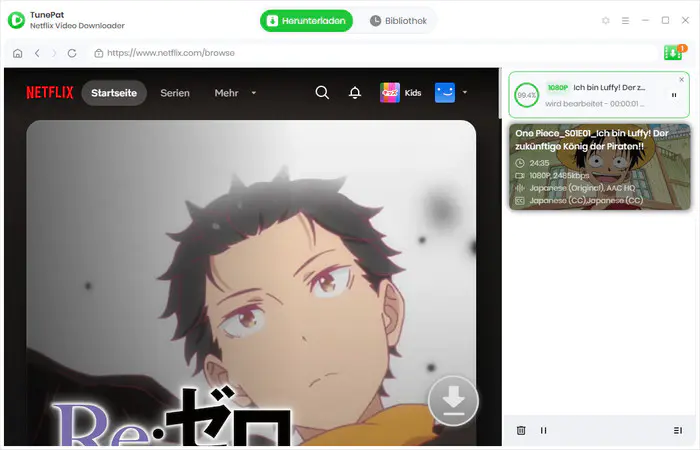This screenshot has height=450, width=700.
Task: Switch to the Bibliothek tab
Action: (399, 21)
